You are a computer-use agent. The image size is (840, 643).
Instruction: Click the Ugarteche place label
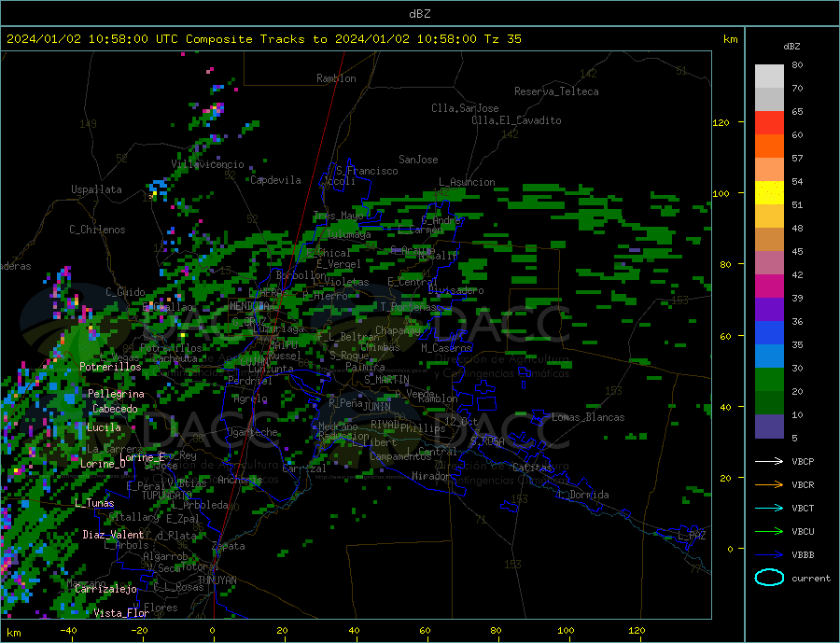[x=252, y=432]
